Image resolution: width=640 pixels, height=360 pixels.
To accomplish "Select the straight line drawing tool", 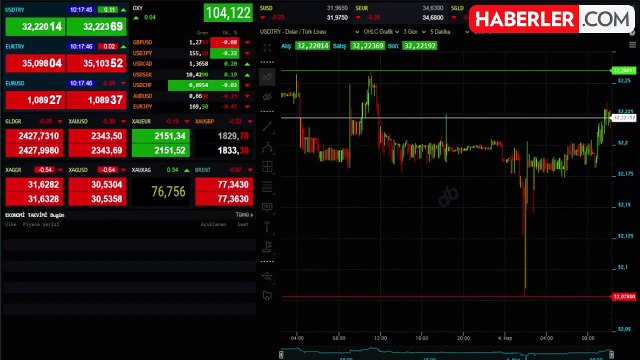I will (267, 127).
